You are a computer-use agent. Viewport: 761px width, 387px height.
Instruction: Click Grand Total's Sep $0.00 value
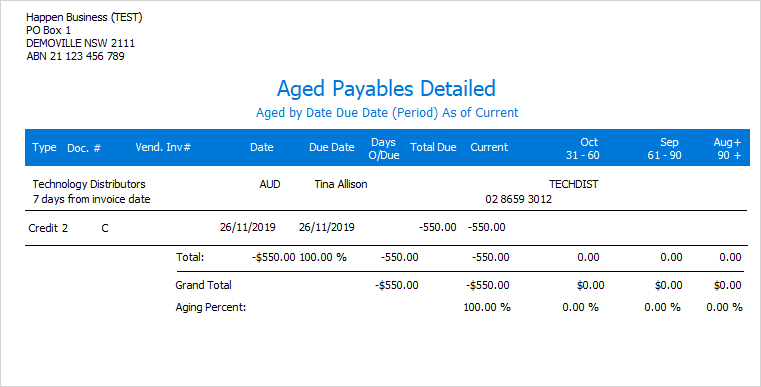coord(669,286)
